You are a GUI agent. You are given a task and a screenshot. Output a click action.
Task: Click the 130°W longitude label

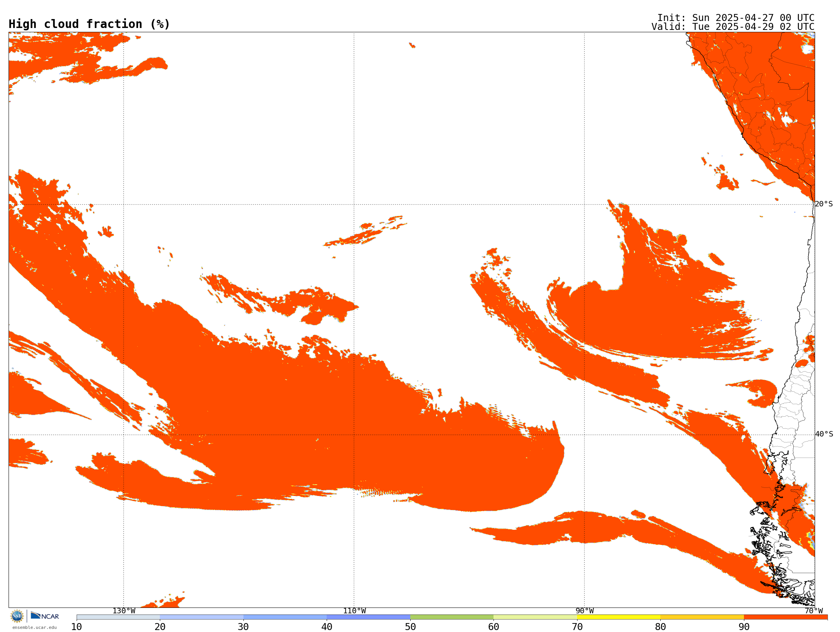[124, 611]
